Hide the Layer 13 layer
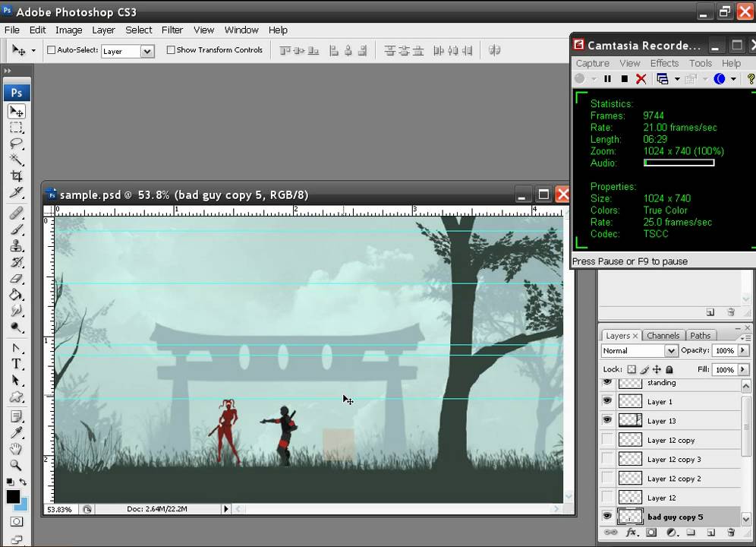 tap(607, 420)
